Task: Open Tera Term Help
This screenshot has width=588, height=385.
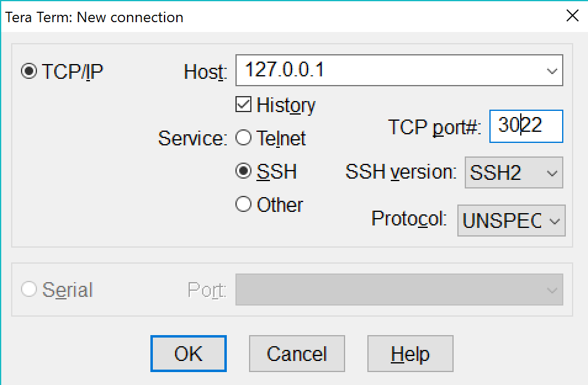Action: 410,354
